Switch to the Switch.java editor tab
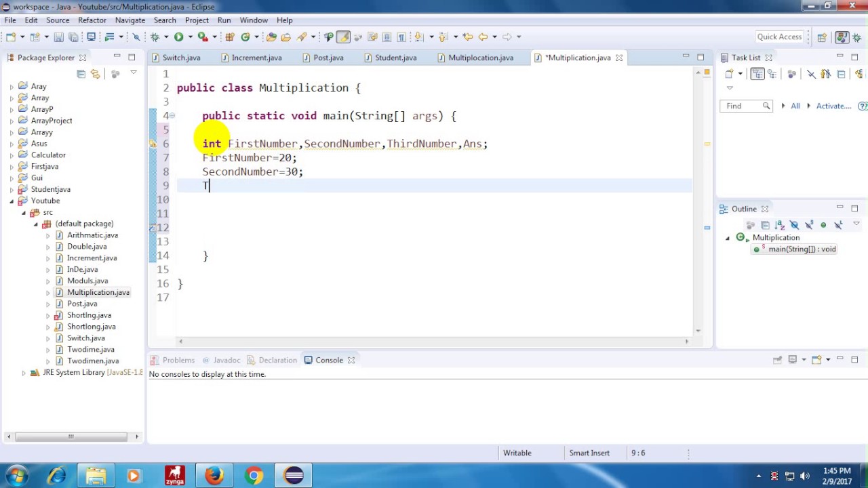 click(x=176, y=58)
